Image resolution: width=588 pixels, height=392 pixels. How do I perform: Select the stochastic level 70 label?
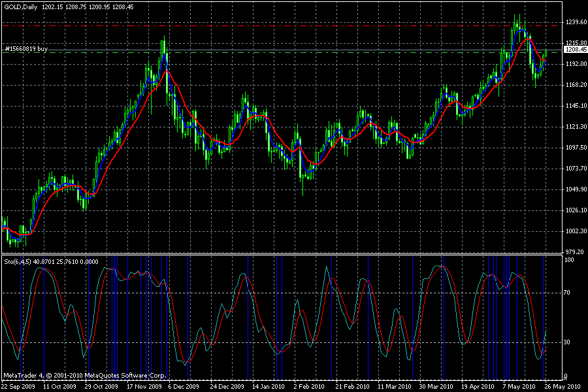pyautogui.click(x=567, y=293)
